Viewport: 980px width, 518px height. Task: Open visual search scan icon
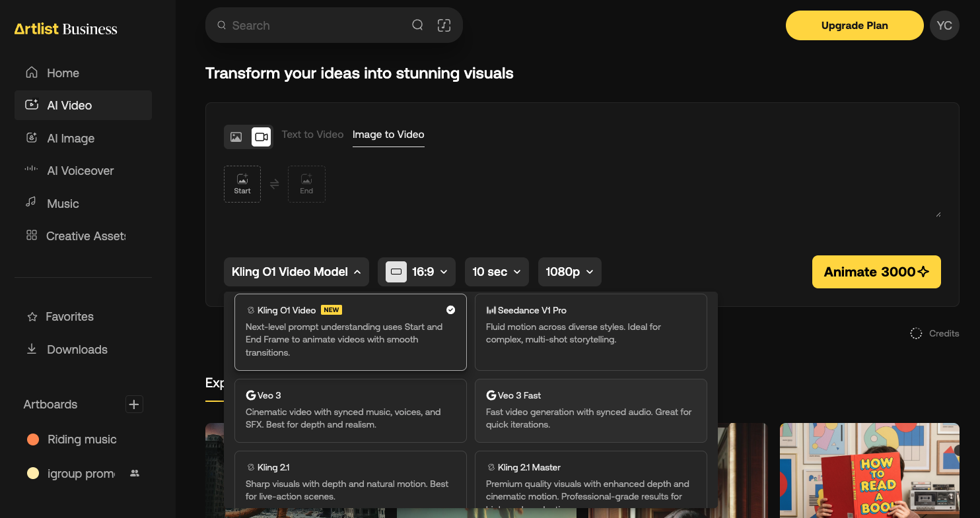point(444,25)
